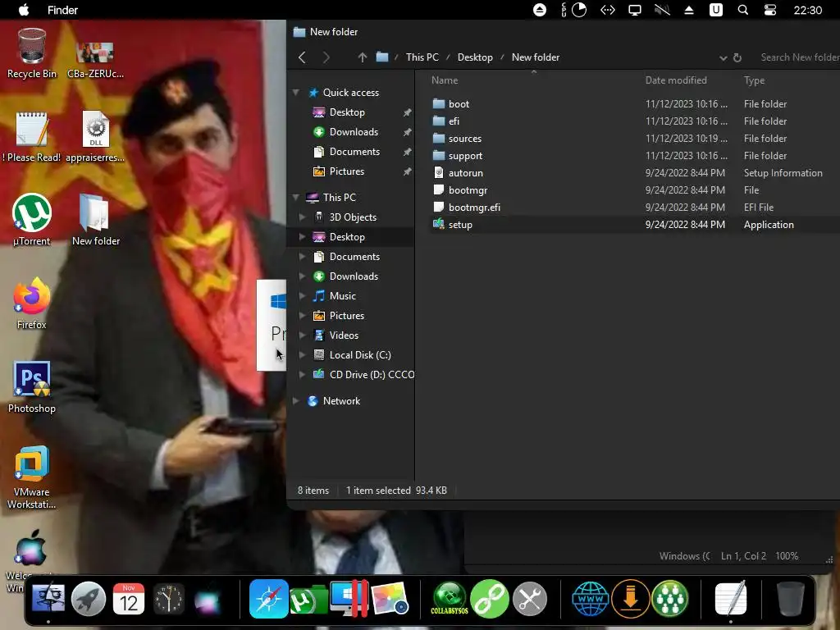Click the network arrows icon in menu bar
This screenshot has width=840, height=630.
[608, 10]
